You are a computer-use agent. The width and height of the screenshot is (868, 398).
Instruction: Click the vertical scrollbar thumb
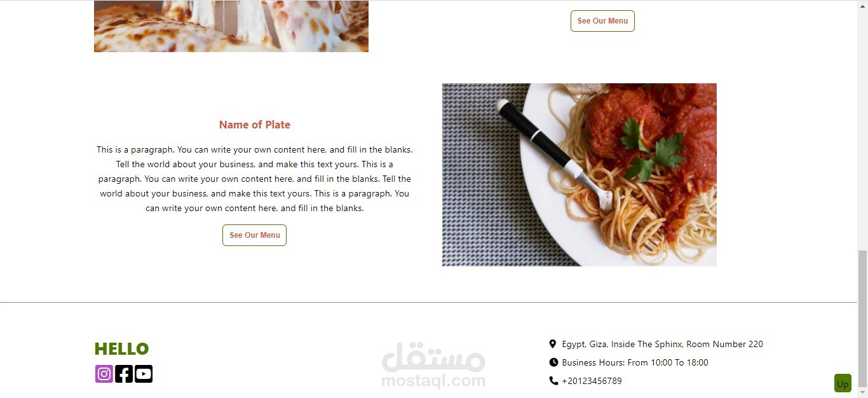click(862, 318)
